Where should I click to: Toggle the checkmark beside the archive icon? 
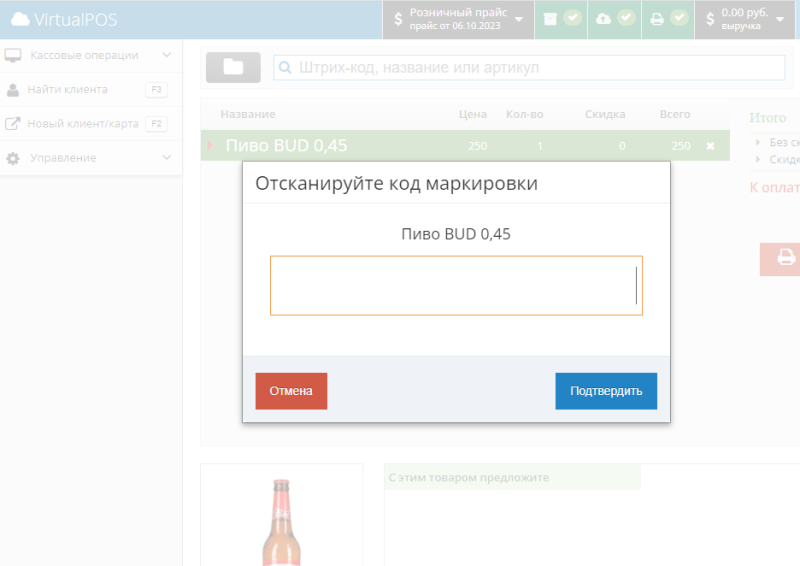point(573,18)
